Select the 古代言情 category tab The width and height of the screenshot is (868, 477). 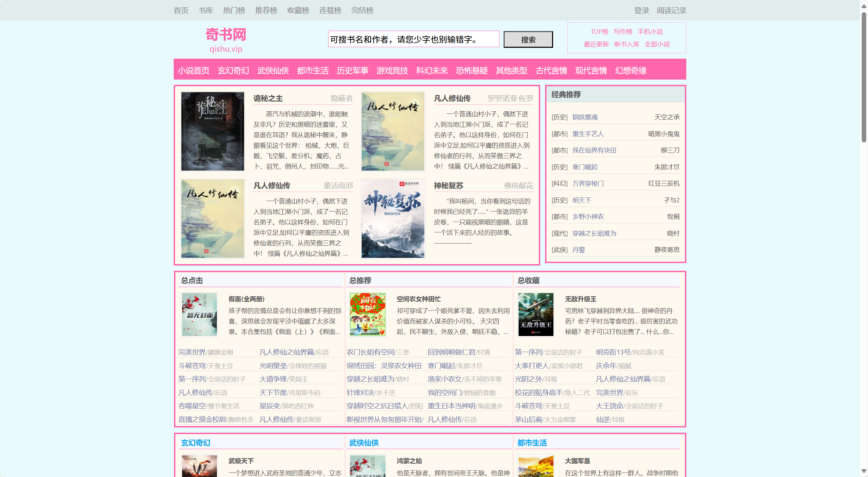click(551, 70)
